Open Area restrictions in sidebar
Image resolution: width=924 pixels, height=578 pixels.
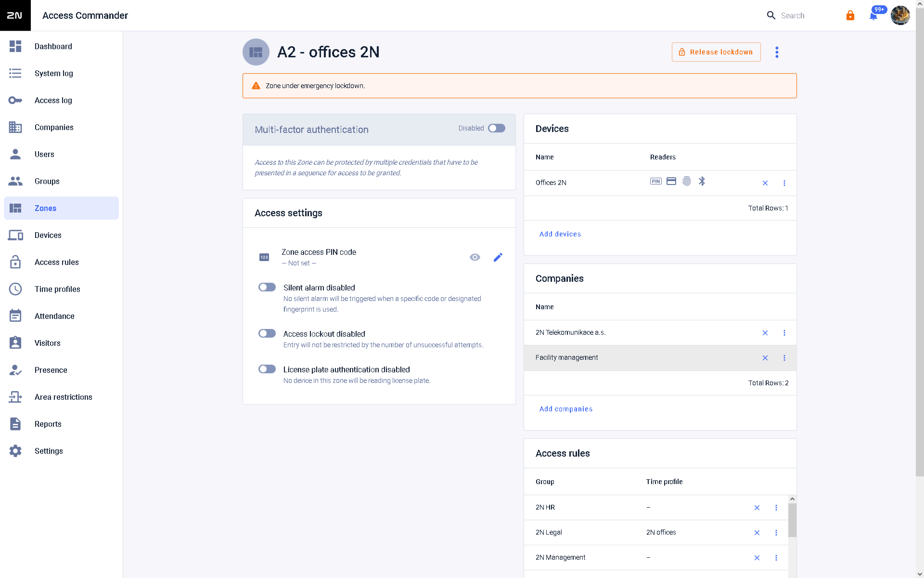[61, 397]
